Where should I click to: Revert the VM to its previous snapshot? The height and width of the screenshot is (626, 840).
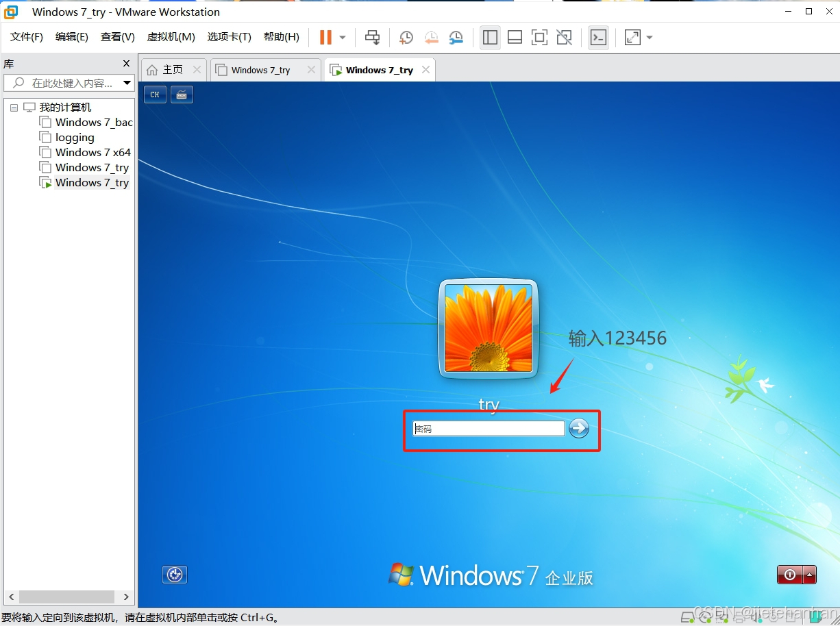431,38
